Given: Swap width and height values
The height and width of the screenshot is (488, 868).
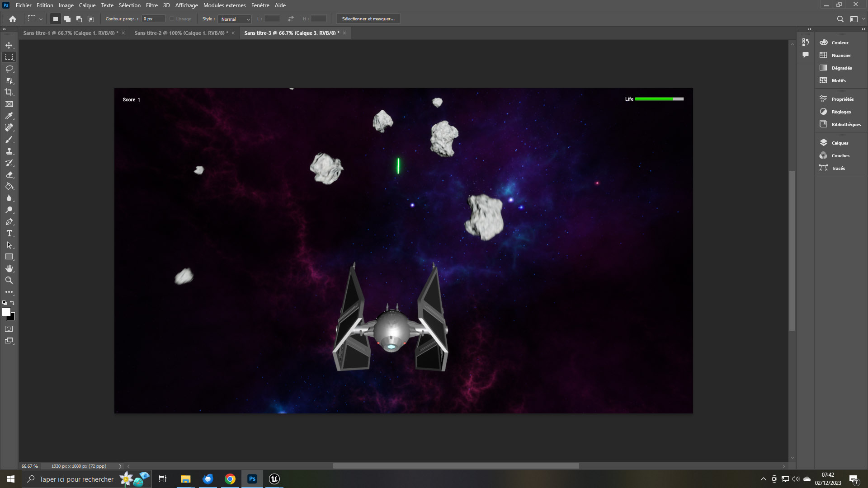Looking at the screenshot, I should [291, 19].
